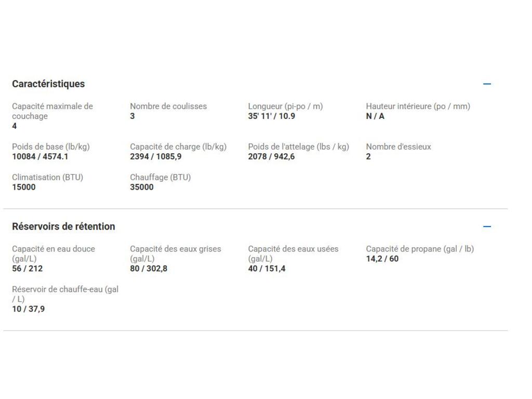
Task: Click the Réservoirs de rétention heading
Action: [63, 227]
